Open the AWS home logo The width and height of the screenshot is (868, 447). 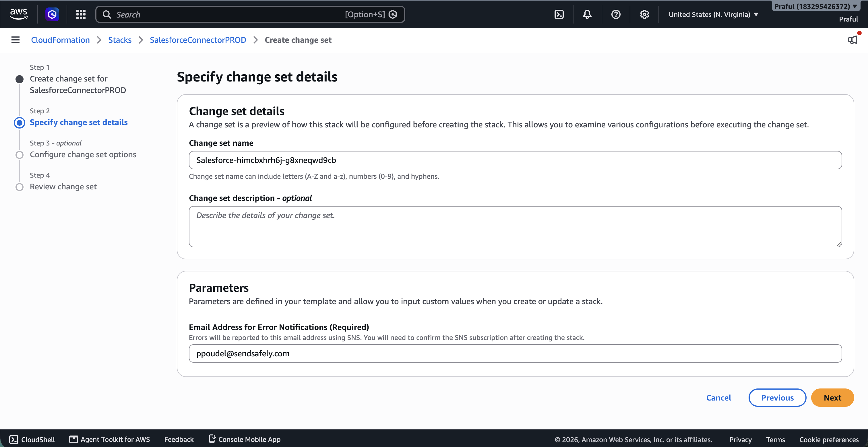coord(19,14)
